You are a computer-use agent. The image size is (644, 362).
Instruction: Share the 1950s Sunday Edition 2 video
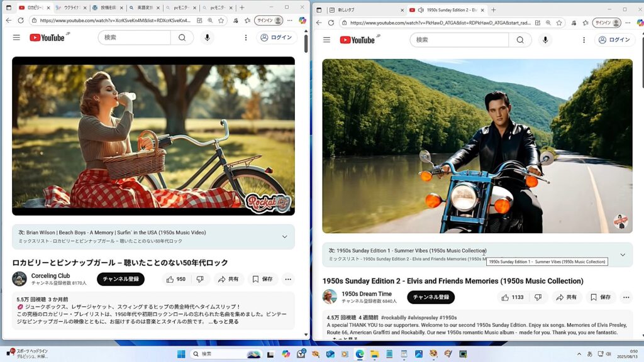click(566, 297)
